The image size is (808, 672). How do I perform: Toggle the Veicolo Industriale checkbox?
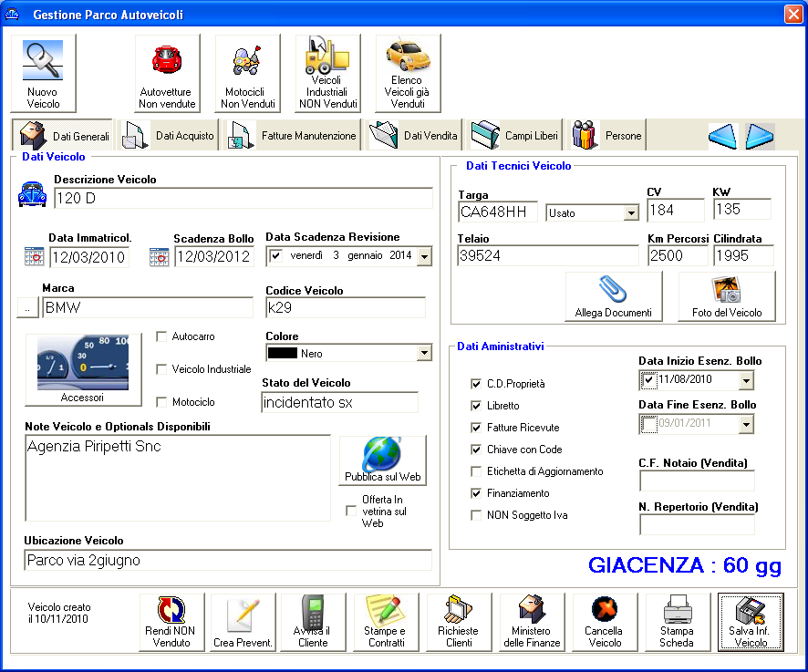click(161, 369)
